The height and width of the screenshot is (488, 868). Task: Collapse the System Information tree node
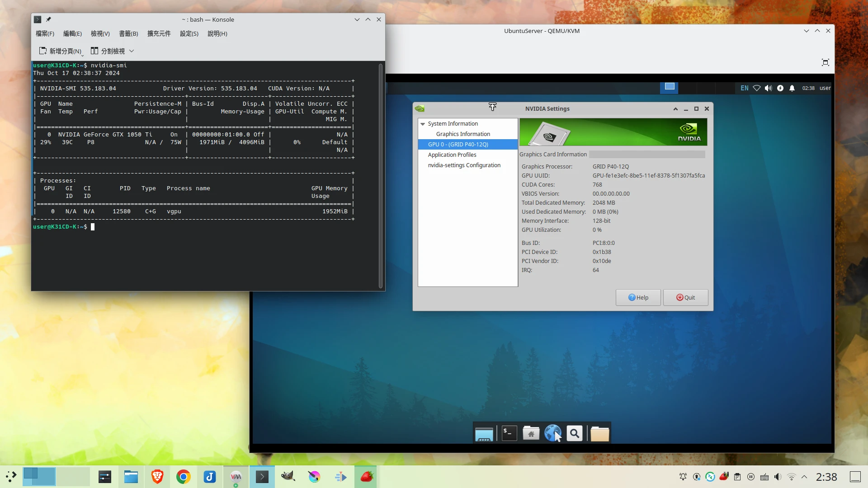[x=423, y=124]
